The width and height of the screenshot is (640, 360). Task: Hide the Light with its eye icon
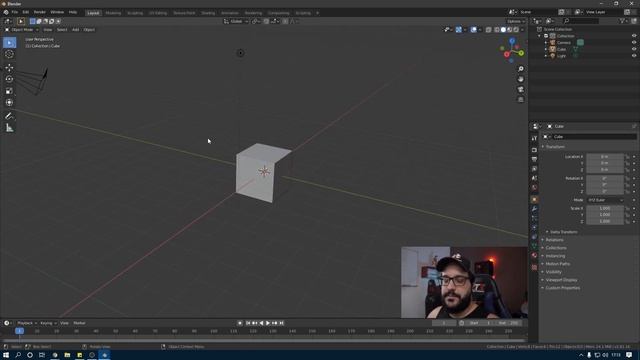pyautogui.click(x=634, y=56)
